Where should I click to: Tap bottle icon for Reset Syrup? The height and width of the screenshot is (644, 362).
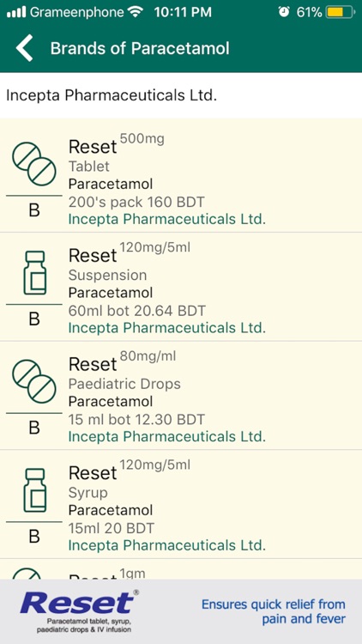point(34,490)
